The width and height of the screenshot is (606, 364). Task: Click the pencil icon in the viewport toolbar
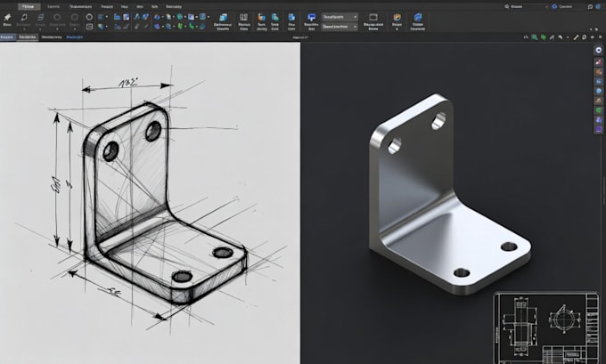coord(577,37)
